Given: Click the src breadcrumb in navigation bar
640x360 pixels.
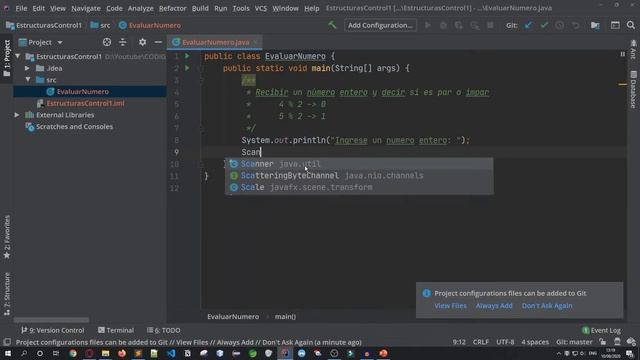Looking at the screenshot, I should tap(100, 25).
